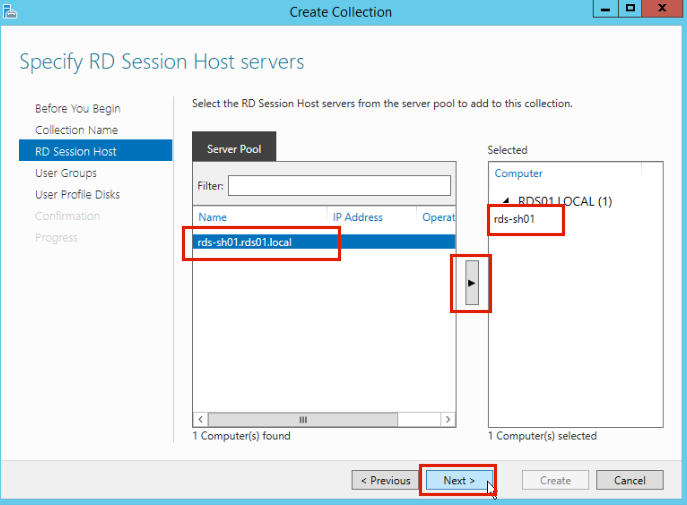Sort by the IP Address column header
This screenshot has width=687, height=505.
(357, 217)
